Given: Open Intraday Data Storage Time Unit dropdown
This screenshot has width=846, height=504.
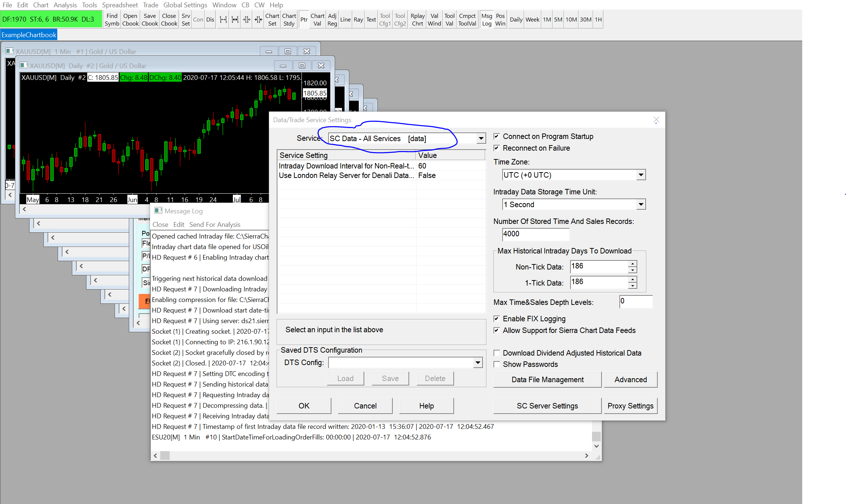Looking at the screenshot, I should click(x=641, y=205).
